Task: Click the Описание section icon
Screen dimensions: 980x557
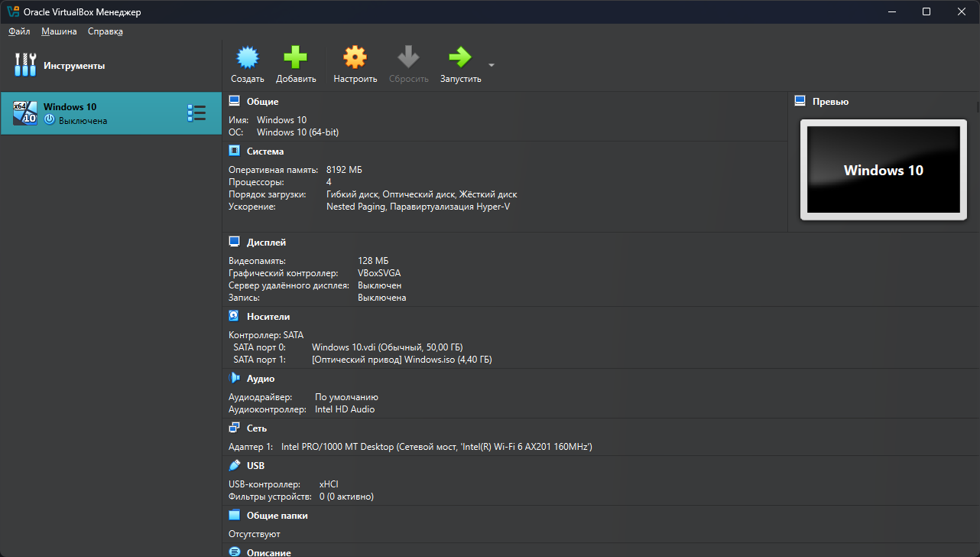Action: coord(235,552)
